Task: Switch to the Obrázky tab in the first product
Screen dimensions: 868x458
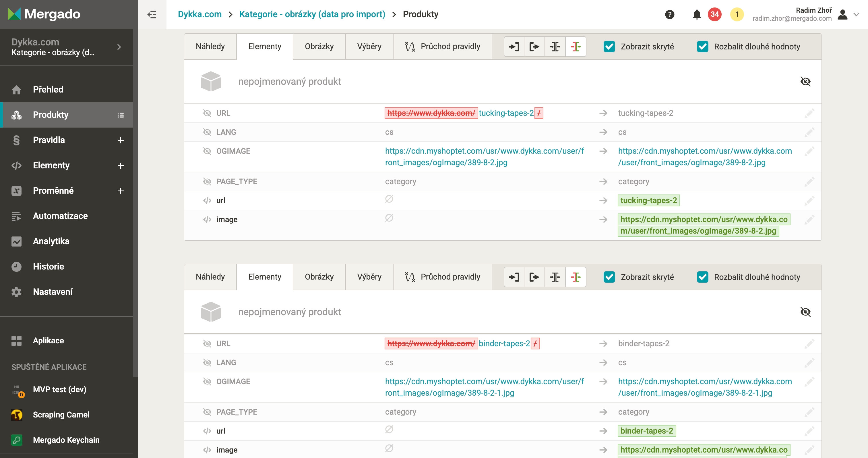Action: point(319,47)
